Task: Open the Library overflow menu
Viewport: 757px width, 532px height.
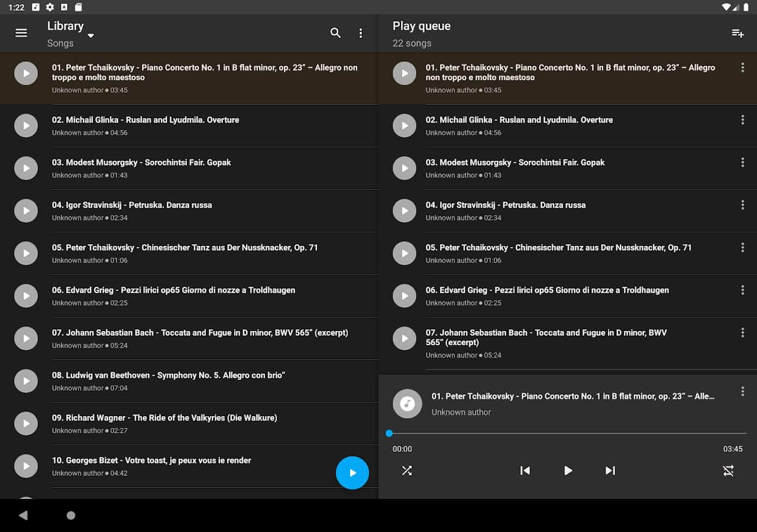Action: click(361, 33)
